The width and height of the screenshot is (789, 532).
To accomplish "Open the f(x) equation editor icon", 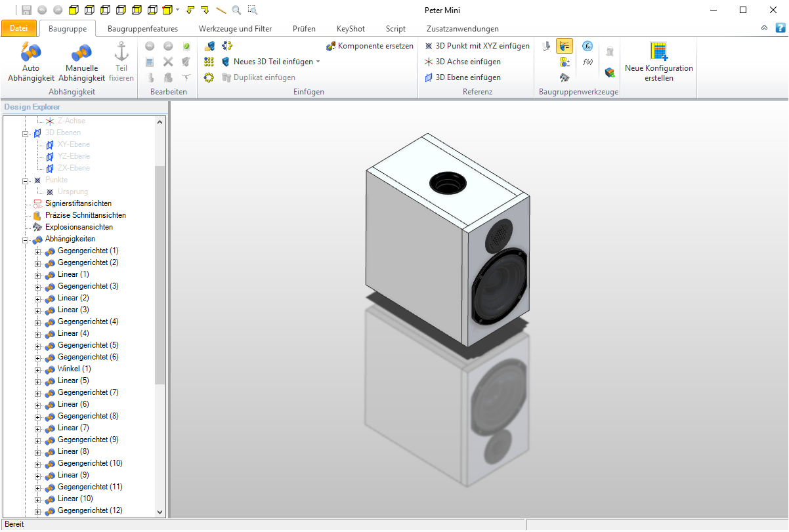I will [588, 62].
